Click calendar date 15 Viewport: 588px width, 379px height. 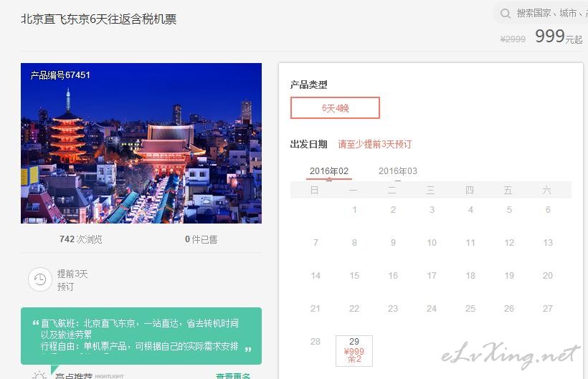pyautogui.click(x=354, y=276)
